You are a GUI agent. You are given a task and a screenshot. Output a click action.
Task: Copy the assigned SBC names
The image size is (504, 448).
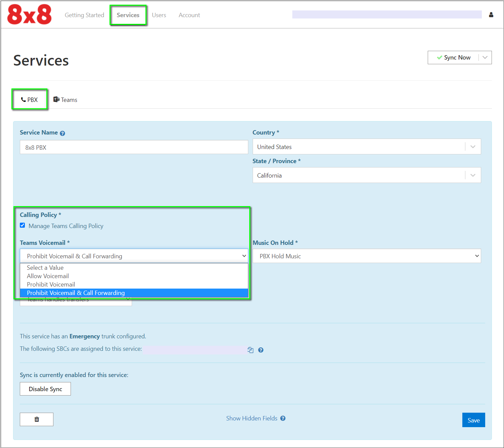pyautogui.click(x=250, y=350)
